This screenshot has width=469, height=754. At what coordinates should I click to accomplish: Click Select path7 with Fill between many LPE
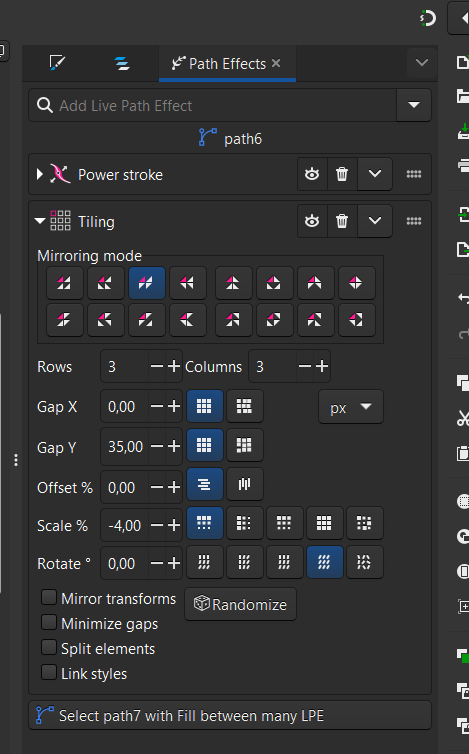coord(230,716)
